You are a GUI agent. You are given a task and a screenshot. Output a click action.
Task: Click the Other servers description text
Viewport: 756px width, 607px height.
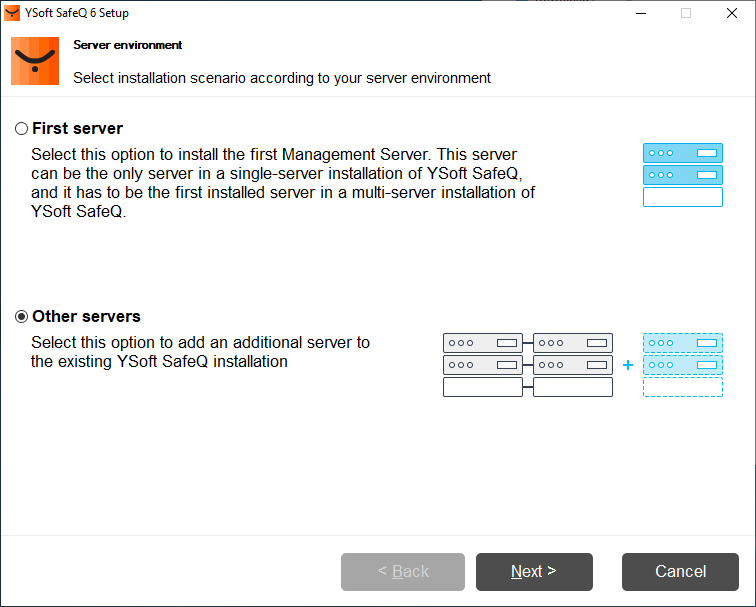tap(200, 352)
